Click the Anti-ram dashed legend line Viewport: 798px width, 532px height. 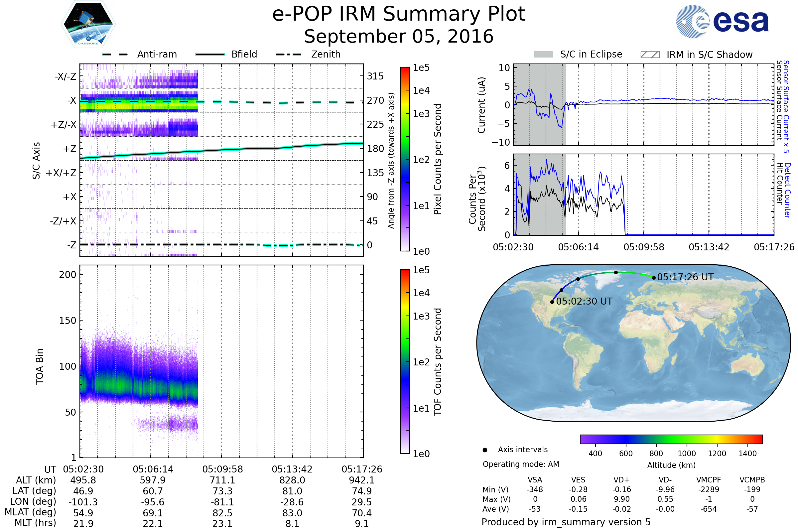pos(115,54)
